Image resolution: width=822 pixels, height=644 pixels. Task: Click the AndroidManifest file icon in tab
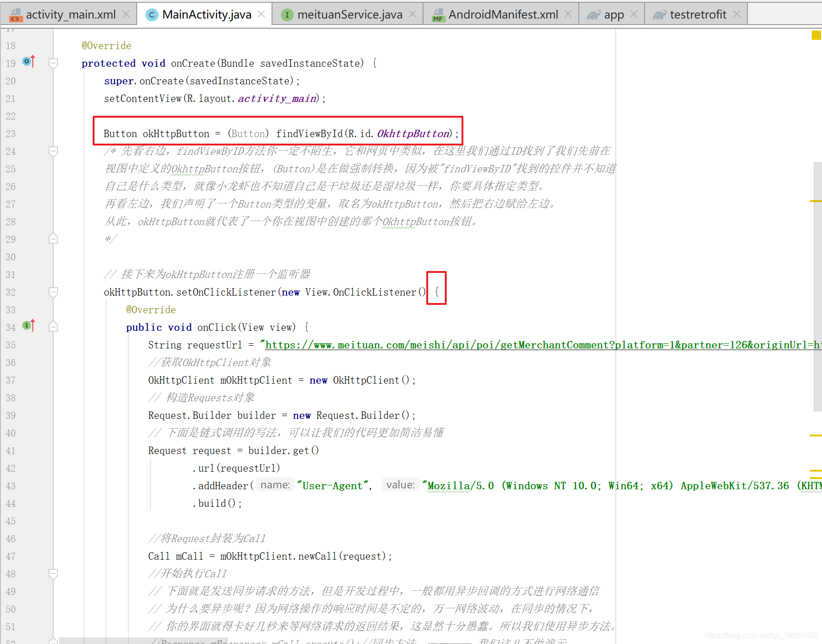pyautogui.click(x=438, y=15)
